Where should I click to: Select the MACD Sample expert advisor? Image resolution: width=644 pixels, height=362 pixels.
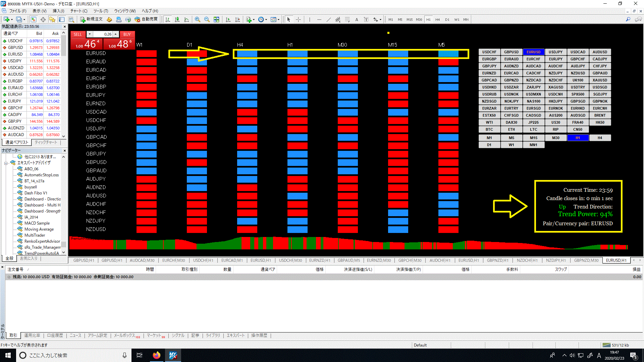[x=37, y=223]
